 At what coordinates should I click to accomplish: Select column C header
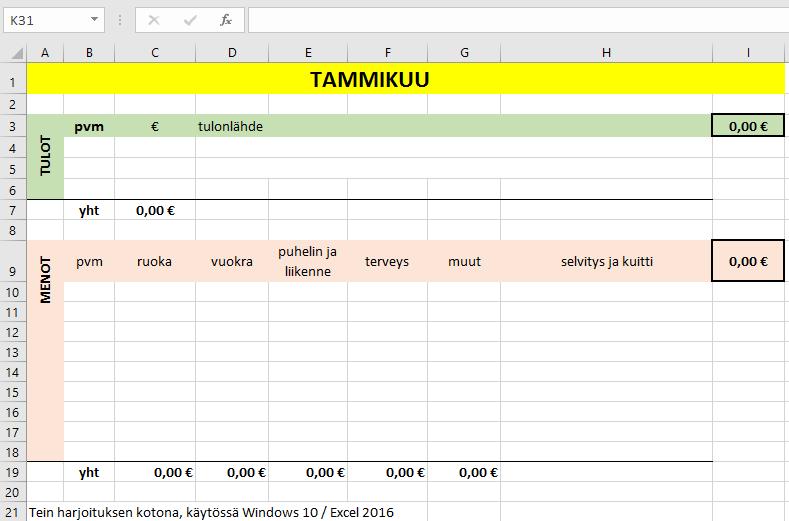[155, 52]
